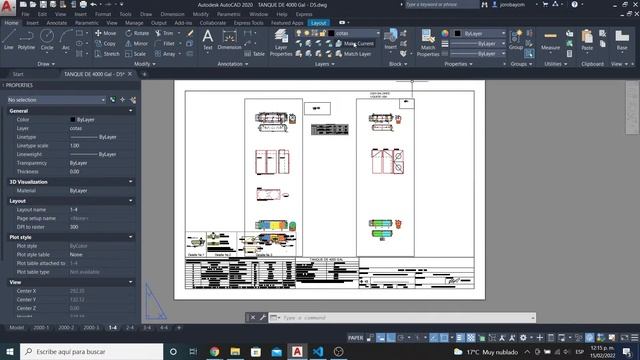Expand the Draw panel

(46, 64)
